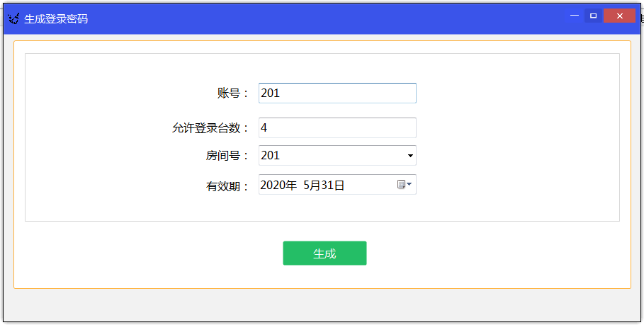Image resolution: width=644 pixels, height=325 pixels.
Task: Click the 账号 input field containing 201
Action: [337, 93]
